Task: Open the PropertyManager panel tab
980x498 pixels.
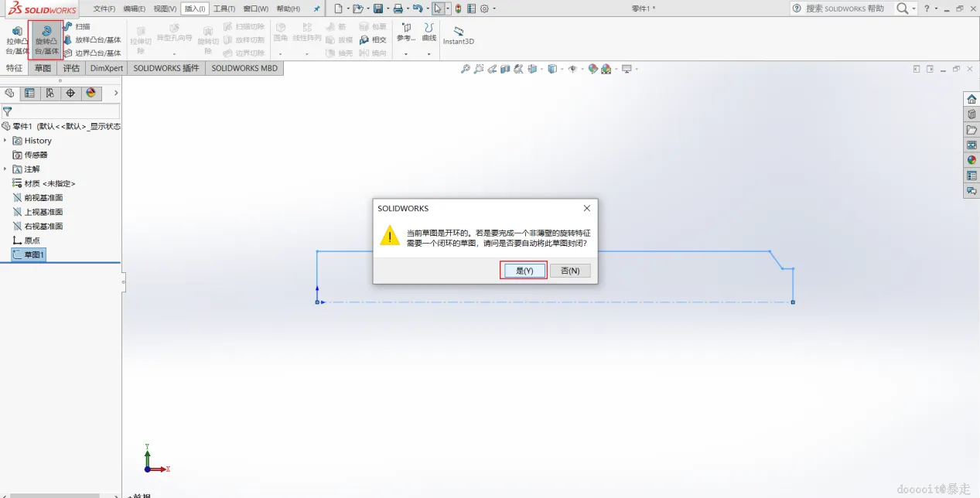Action: coord(29,93)
